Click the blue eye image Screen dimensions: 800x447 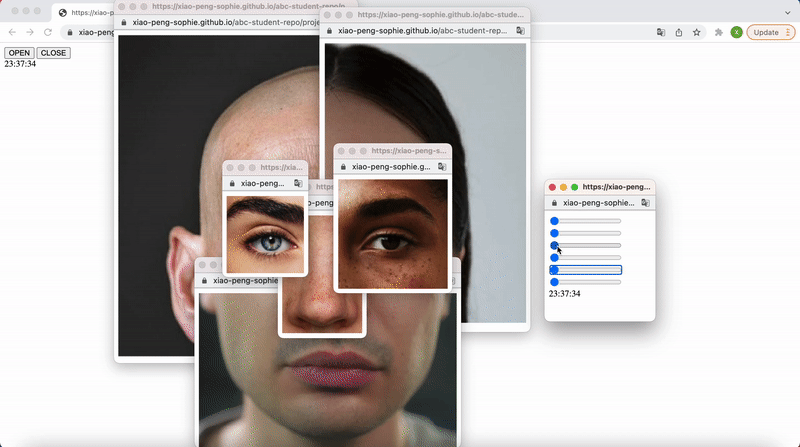coord(265,235)
